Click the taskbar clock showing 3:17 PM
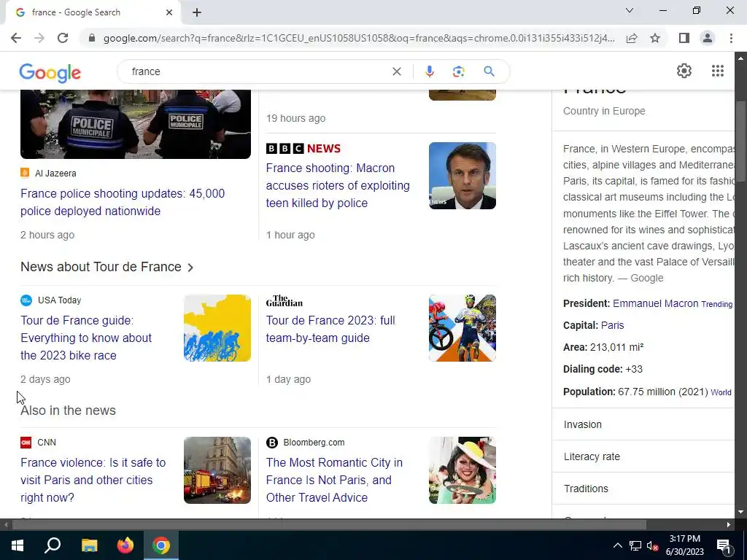The height and width of the screenshot is (560, 747). coord(684,545)
